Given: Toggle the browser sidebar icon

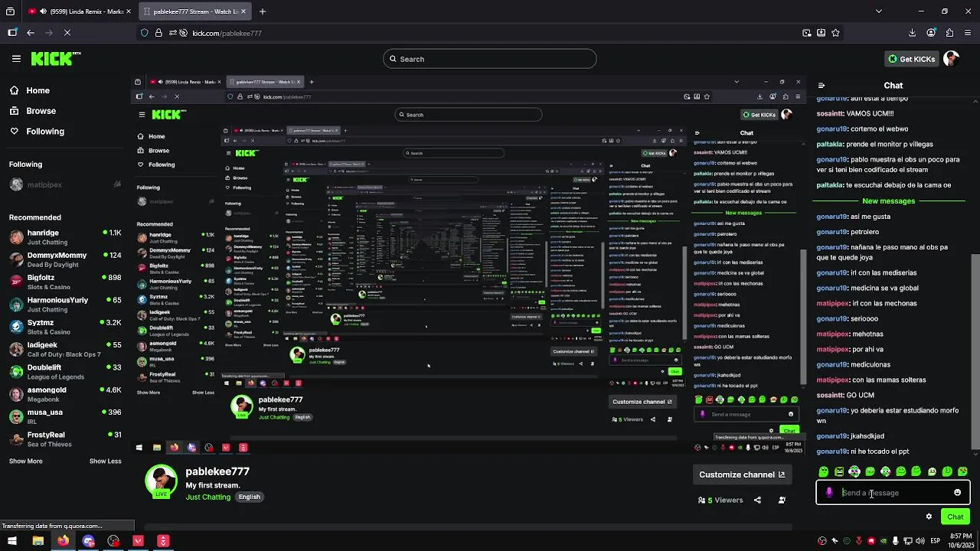Looking at the screenshot, I should [12, 33].
